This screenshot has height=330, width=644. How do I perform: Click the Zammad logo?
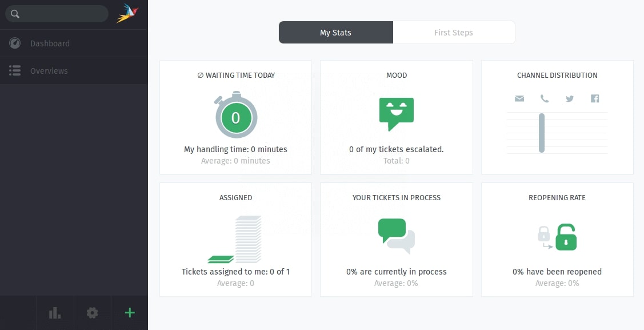(x=128, y=13)
